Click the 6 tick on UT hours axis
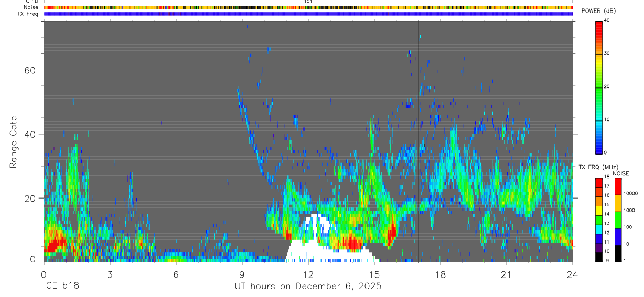Screen dimensions: 644x297 click(x=176, y=274)
